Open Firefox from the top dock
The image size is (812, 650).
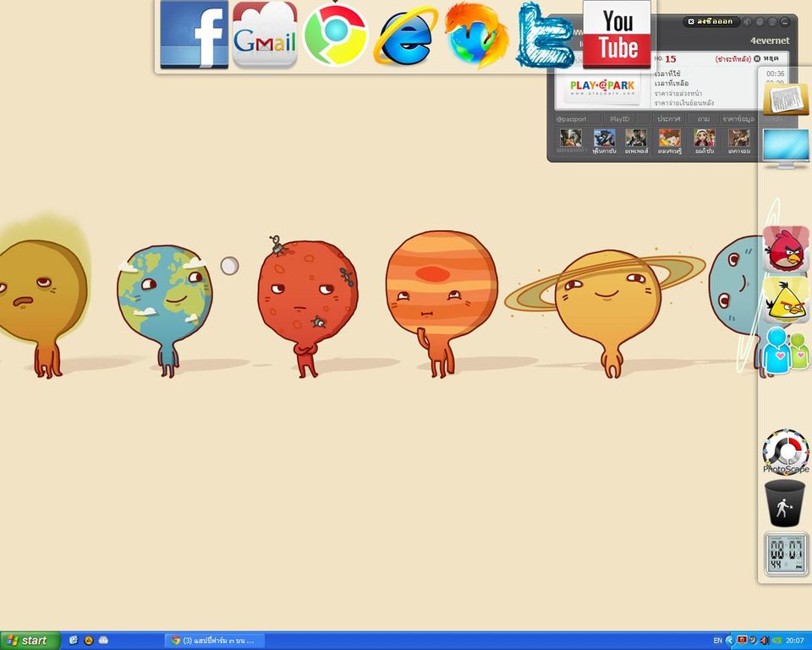click(x=476, y=36)
